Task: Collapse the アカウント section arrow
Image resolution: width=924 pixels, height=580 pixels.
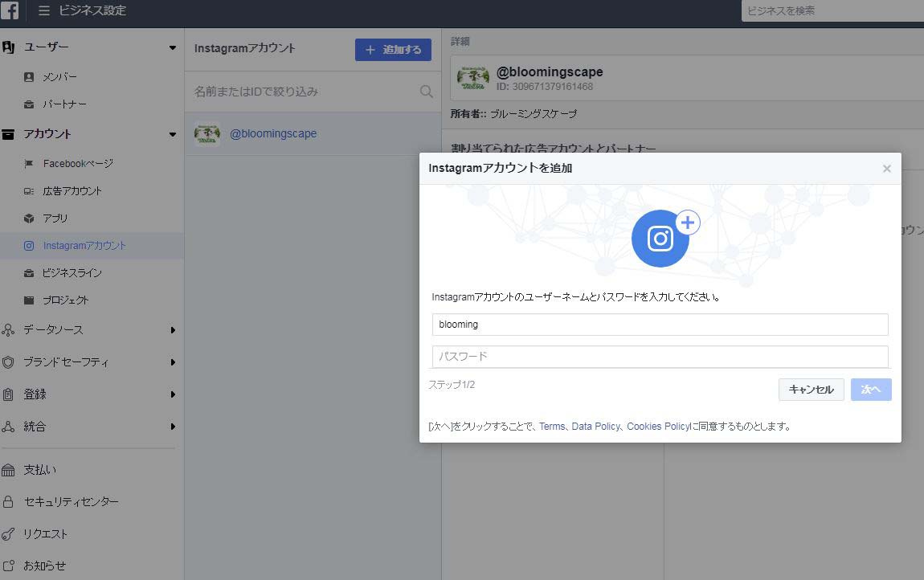Action: pyautogui.click(x=173, y=134)
